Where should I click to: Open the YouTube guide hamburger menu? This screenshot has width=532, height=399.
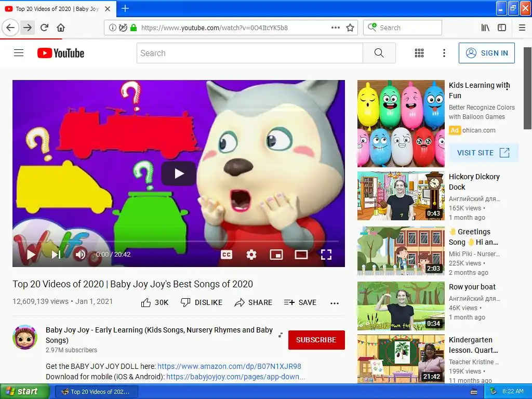[x=19, y=53]
